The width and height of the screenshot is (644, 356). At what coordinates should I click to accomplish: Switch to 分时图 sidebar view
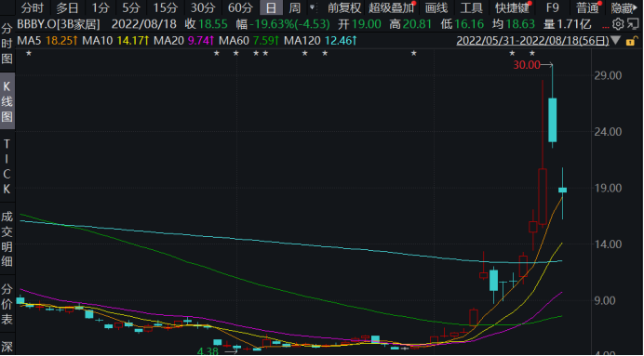(7, 44)
